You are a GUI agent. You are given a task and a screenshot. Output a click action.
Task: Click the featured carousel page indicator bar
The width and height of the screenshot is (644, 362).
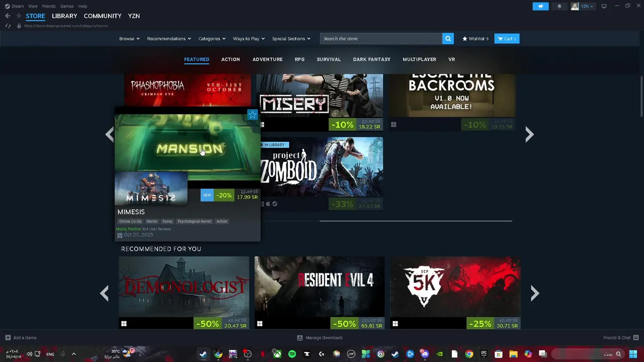416,221
